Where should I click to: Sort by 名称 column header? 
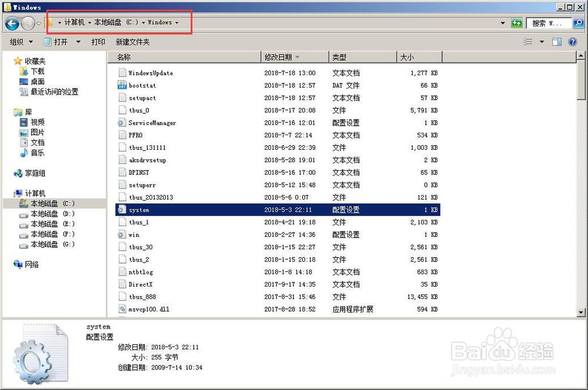[x=185, y=57]
